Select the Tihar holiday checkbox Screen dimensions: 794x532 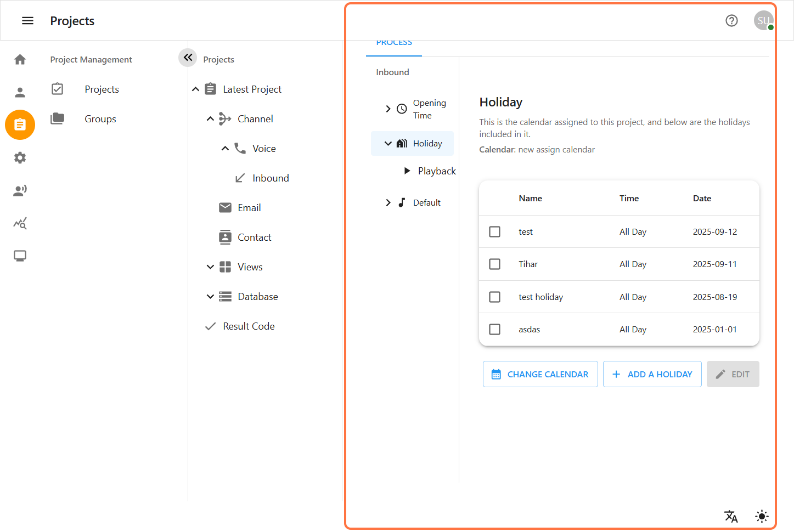pos(494,264)
